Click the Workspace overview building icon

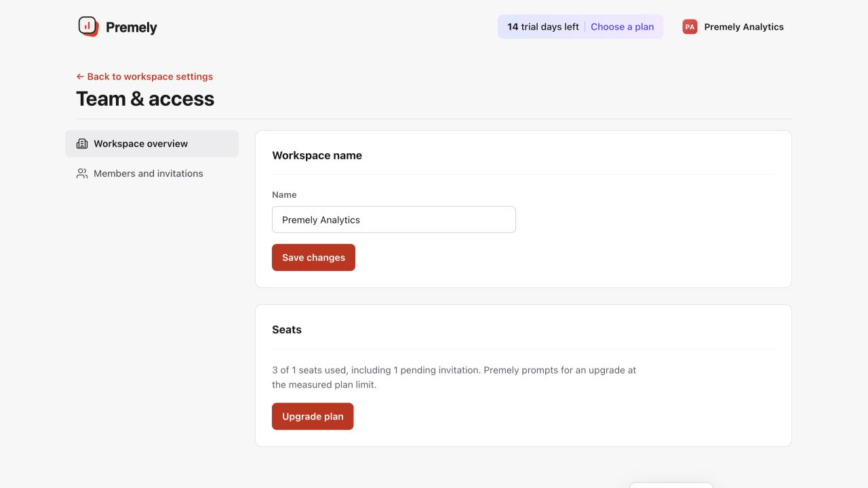click(82, 144)
